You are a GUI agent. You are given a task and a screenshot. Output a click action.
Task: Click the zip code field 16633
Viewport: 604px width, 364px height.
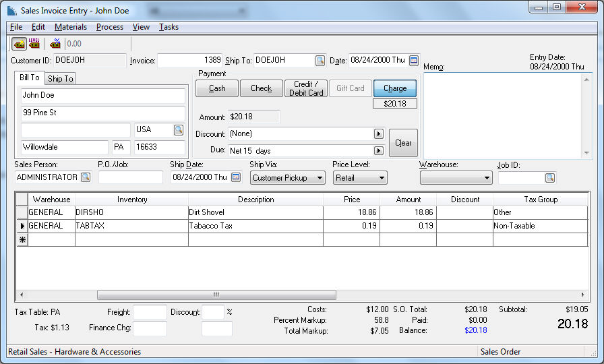click(160, 147)
